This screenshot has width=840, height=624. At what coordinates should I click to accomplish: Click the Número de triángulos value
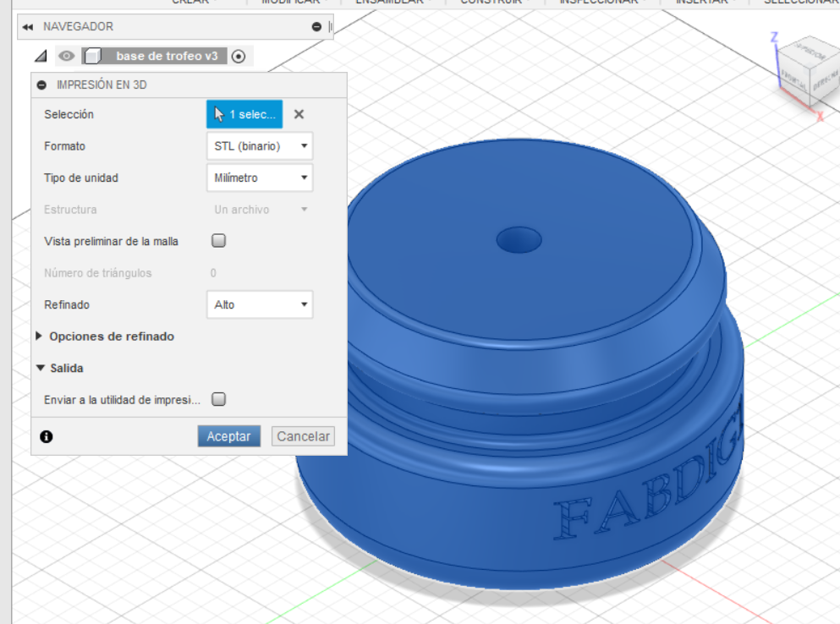point(213,273)
